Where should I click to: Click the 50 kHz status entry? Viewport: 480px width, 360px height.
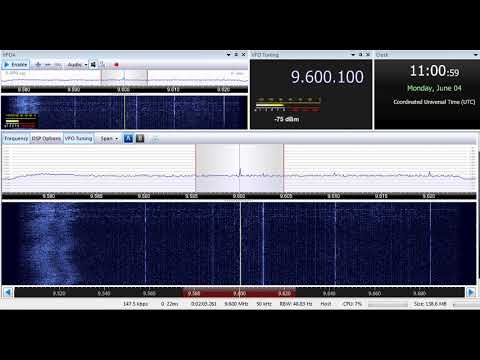point(264,304)
